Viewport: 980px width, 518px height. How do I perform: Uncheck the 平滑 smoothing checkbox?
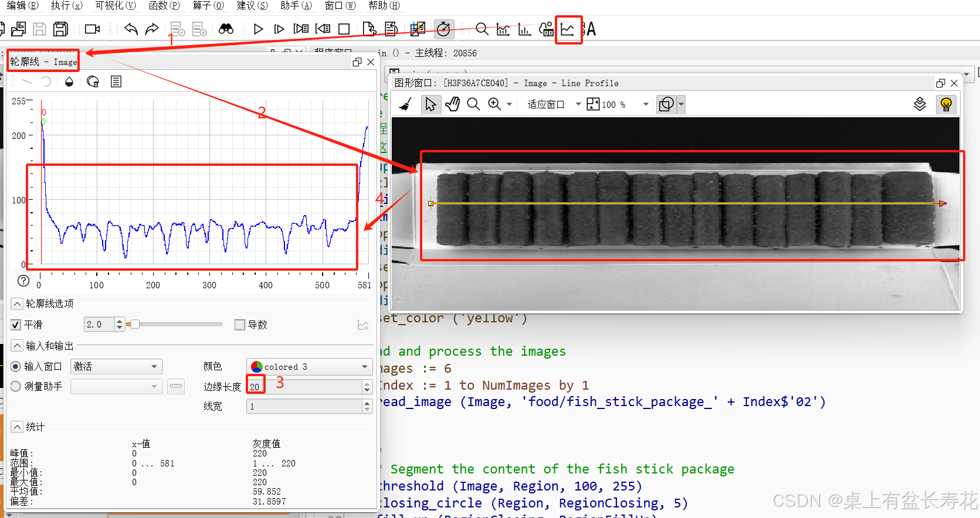[16, 325]
